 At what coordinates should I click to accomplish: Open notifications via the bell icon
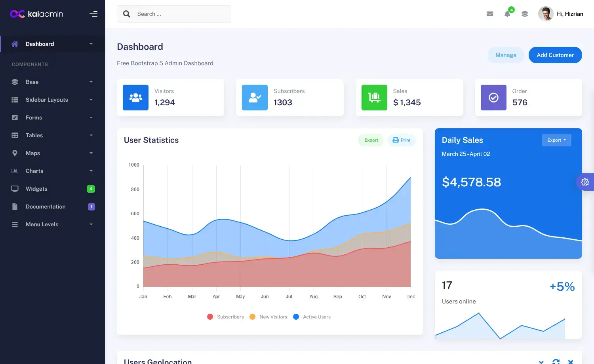(x=507, y=14)
